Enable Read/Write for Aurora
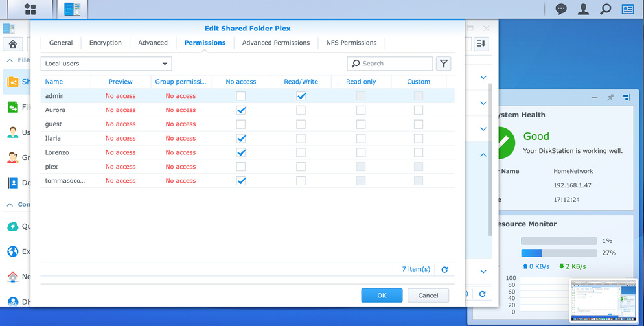Image resolution: width=644 pixels, height=326 pixels. click(x=301, y=110)
